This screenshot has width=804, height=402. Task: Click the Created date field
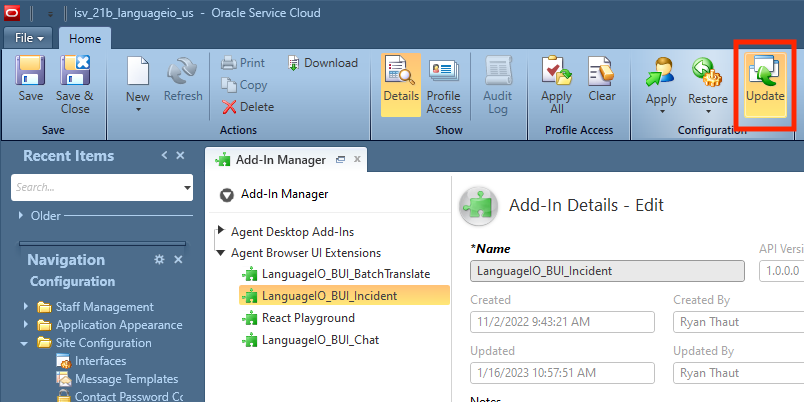[x=562, y=321]
